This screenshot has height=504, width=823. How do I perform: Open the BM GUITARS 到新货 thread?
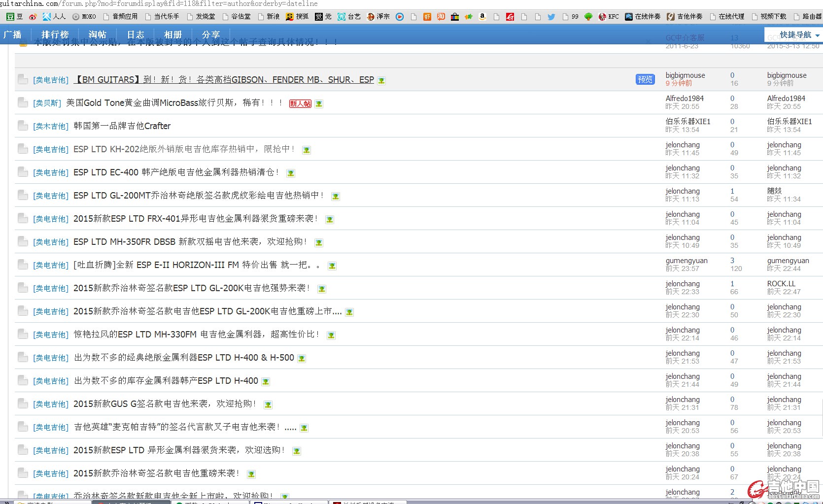tap(224, 80)
